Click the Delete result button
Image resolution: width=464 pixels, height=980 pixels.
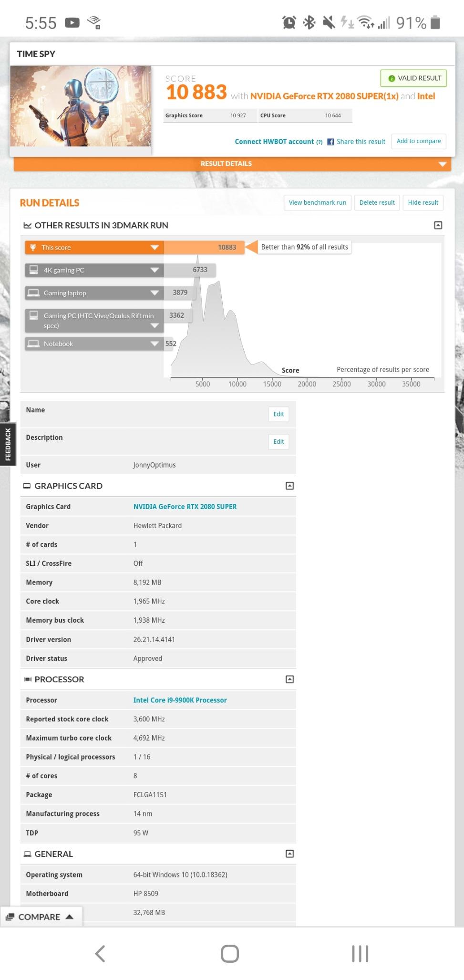377,202
